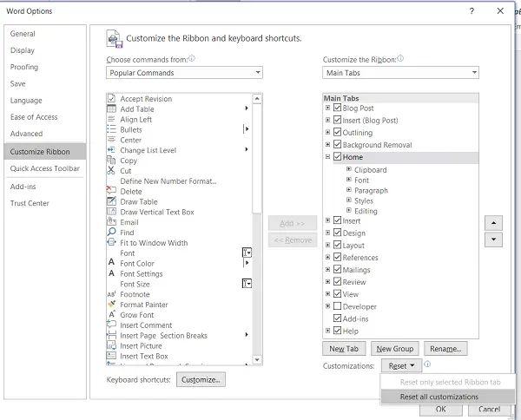This screenshot has width=521, height=420.
Task: Expand the References tab node
Action: tap(327, 257)
